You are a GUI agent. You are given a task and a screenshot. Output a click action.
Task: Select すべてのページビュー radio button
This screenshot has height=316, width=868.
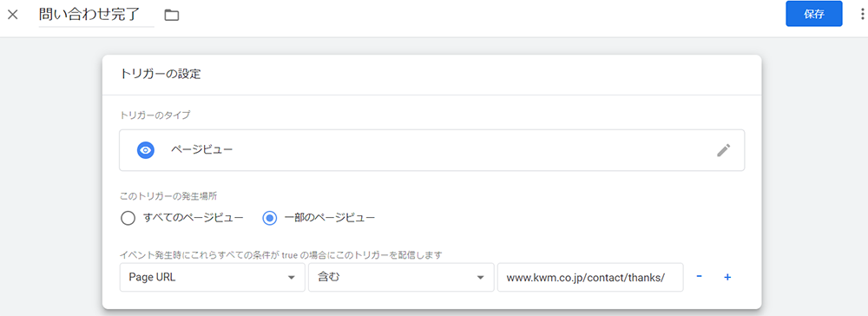pyautogui.click(x=128, y=218)
